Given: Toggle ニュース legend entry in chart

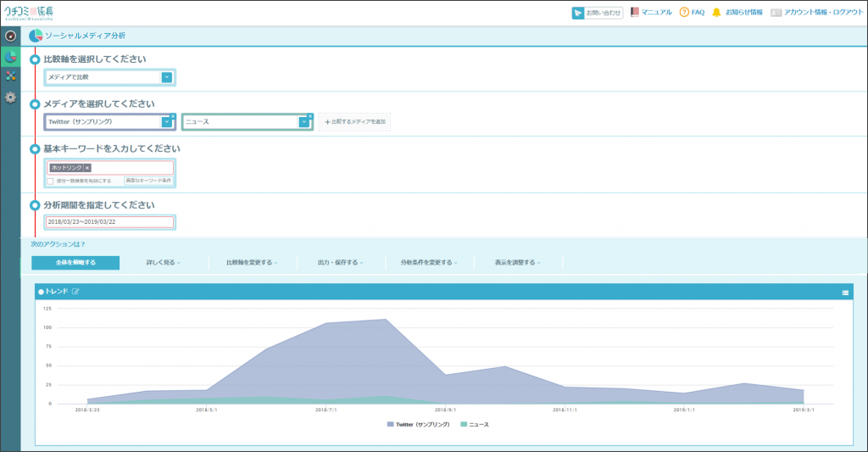Looking at the screenshot, I should pos(475,425).
